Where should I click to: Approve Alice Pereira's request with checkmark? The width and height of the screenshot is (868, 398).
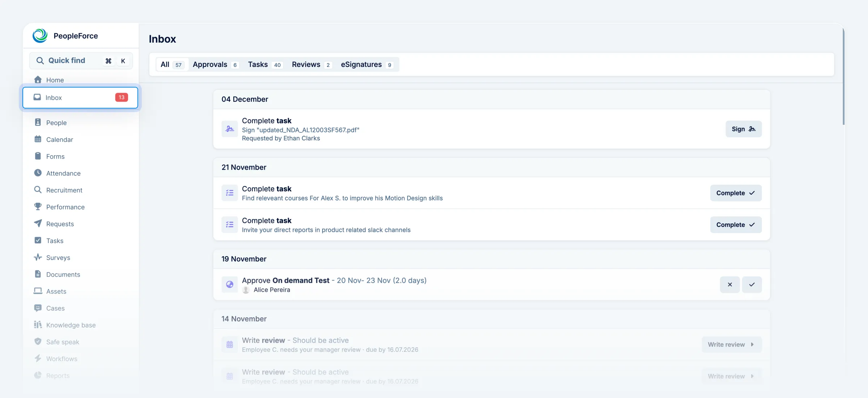point(752,284)
